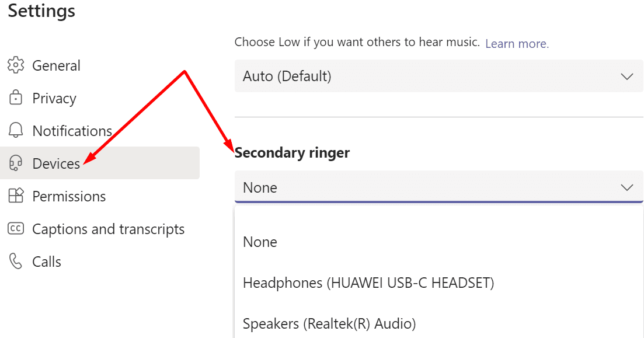Open the Auto (Default) noise suppression box

pyautogui.click(x=438, y=76)
